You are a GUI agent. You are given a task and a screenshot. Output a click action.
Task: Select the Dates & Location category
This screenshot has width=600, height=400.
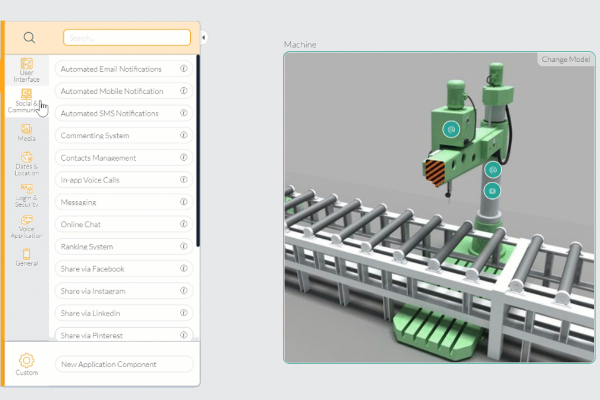tap(27, 163)
